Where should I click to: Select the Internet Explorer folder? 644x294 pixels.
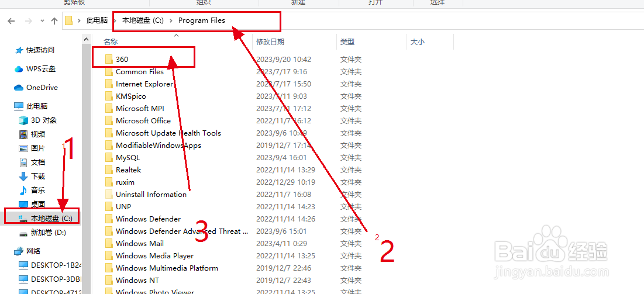click(x=144, y=84)
